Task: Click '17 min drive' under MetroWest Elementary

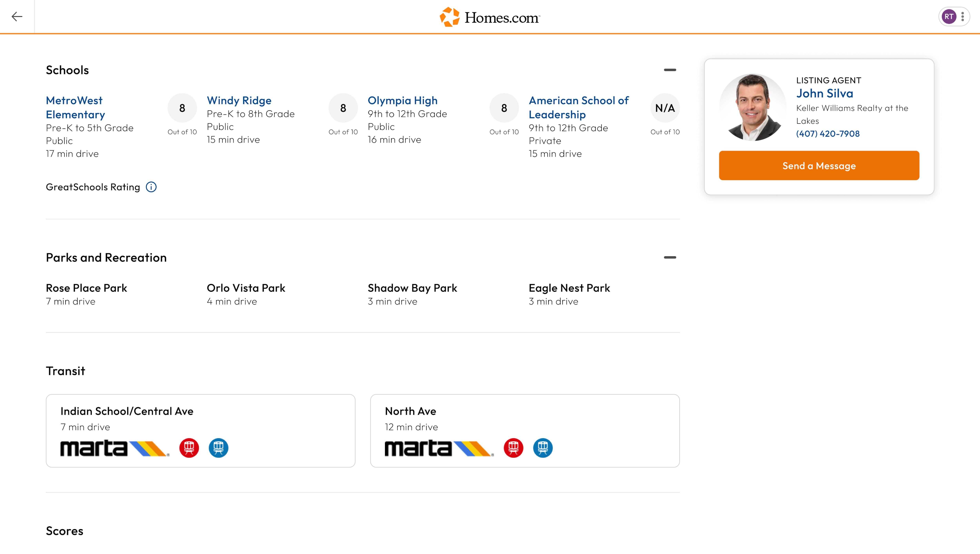Action: [x=72, y=153]
